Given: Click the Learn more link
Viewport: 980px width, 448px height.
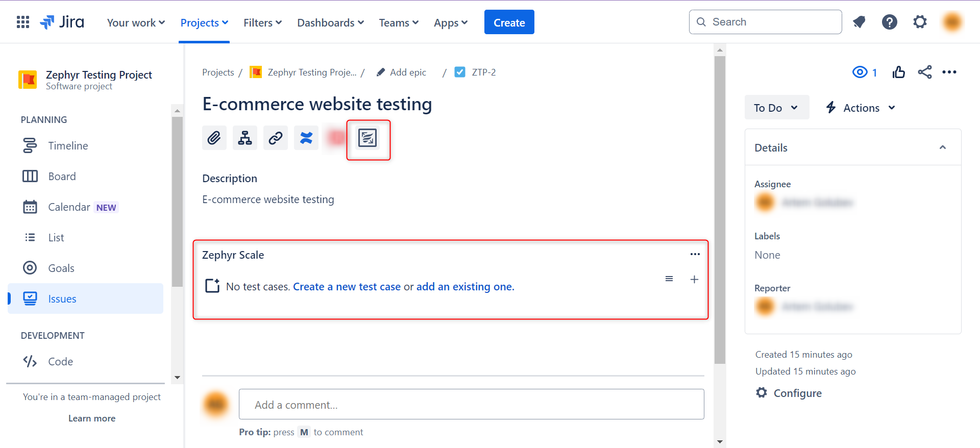Looking at the screenshot, I should pos(92,418).
